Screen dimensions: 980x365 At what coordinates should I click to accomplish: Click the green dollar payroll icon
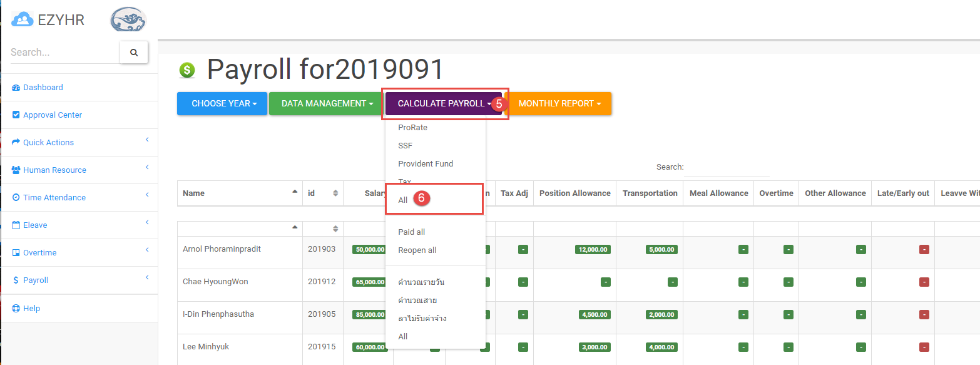(x=187, y=71)
